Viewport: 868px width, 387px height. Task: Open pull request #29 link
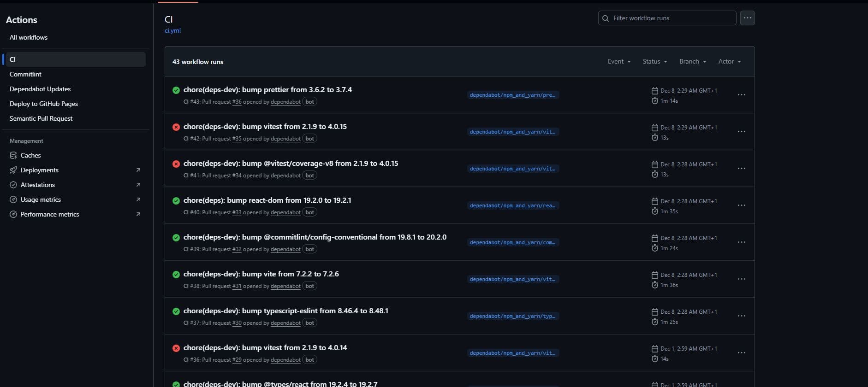[x=237, y=360]
